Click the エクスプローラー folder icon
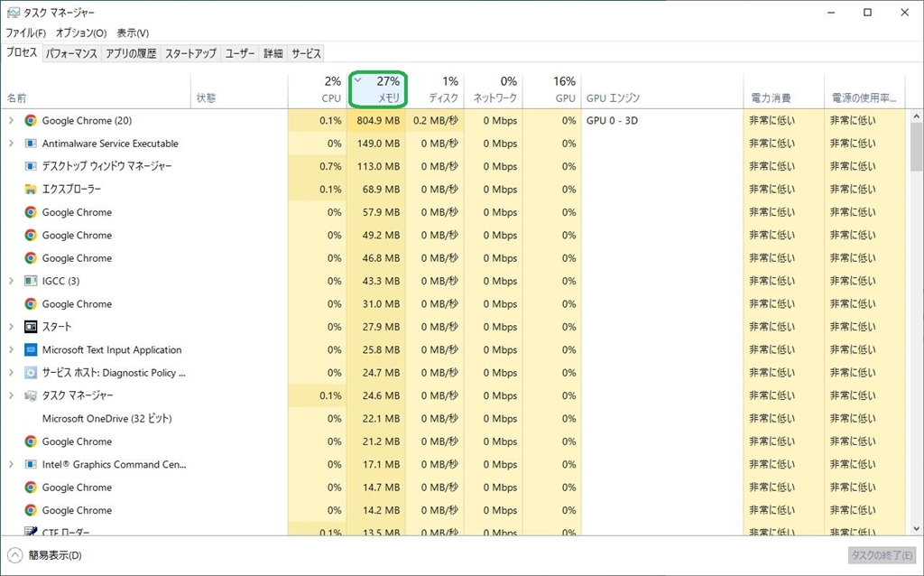 click(x=31, y=190)
